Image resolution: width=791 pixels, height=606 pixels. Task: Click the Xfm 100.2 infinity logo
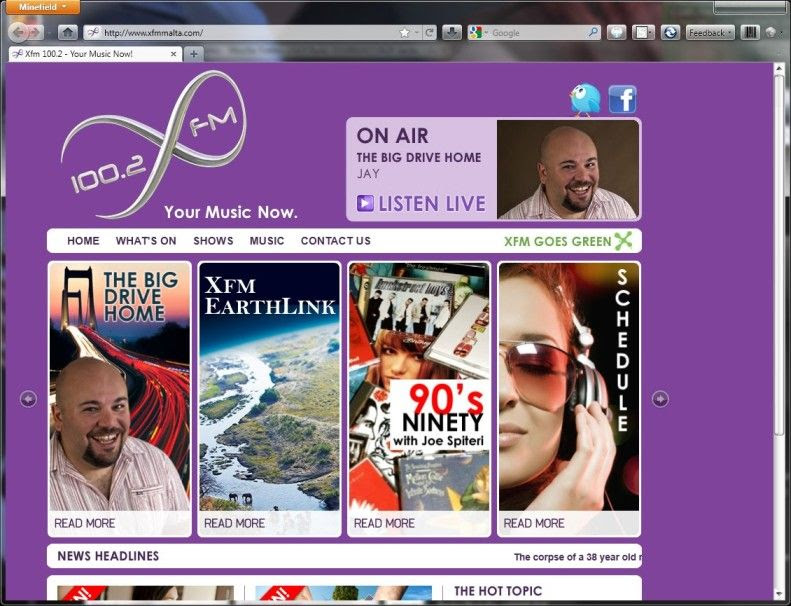pyautogui.click(x=154, y=144)
